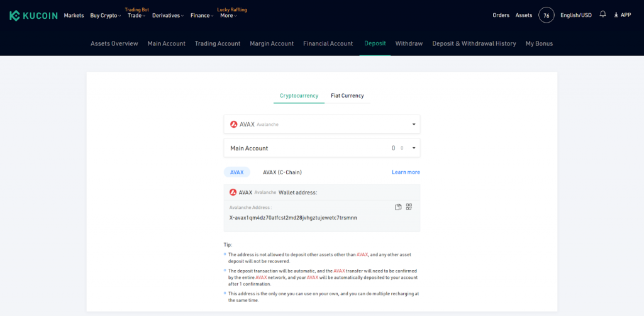The width and height of the screenshot is (644, 316).
Task: Open the user avatar labeled 76
Action: [x=547, y=15]
